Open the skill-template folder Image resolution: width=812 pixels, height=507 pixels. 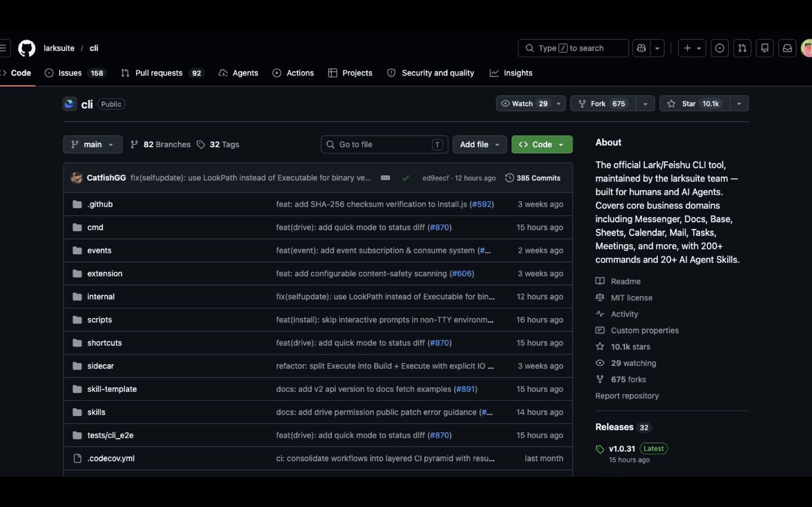pyautogui.click(x=112, y=389)
